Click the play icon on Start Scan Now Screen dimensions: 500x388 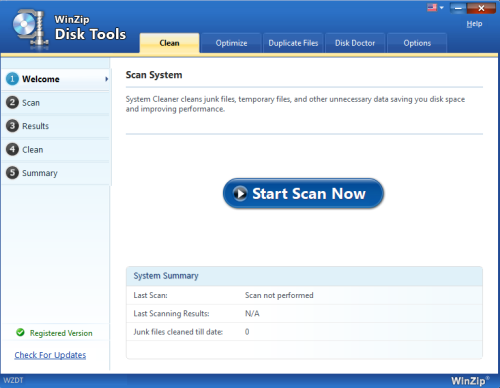pos(240,193)
